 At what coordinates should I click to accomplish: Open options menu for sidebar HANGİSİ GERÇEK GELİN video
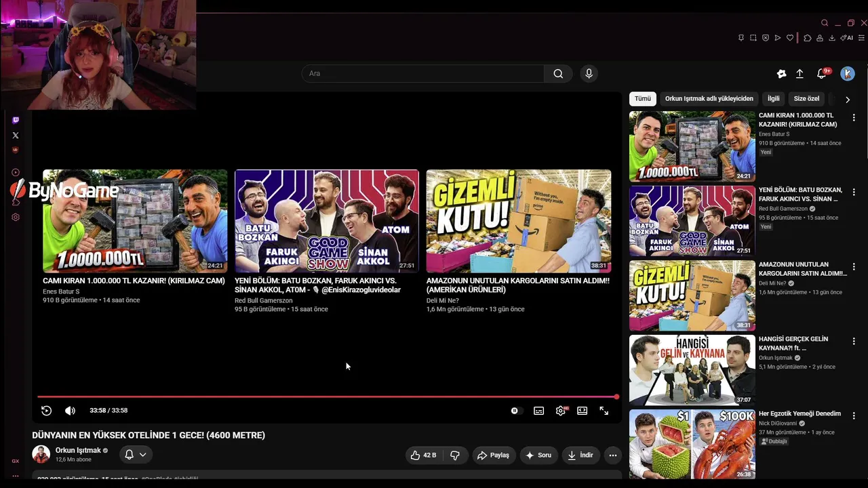854,342
